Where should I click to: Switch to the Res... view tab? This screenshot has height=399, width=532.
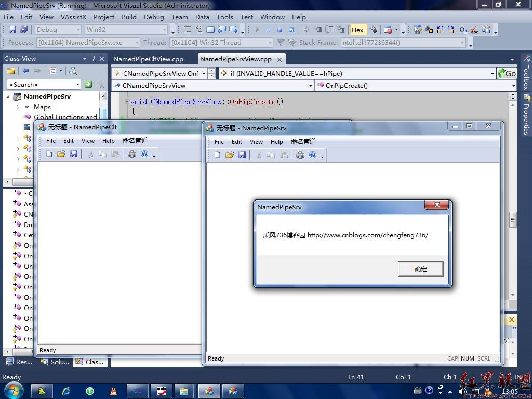[x=19, y=362]
